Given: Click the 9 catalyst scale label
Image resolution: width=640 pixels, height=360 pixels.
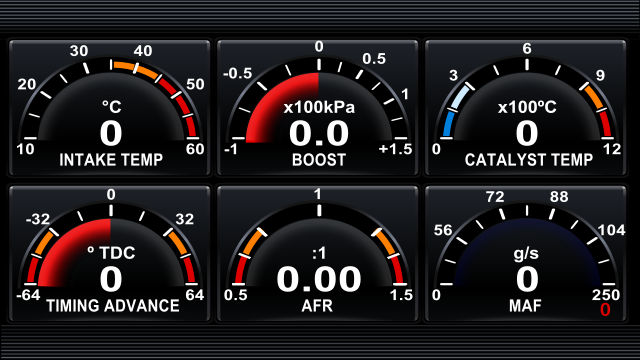Looking at the screenshot, I should coord(600,76).
